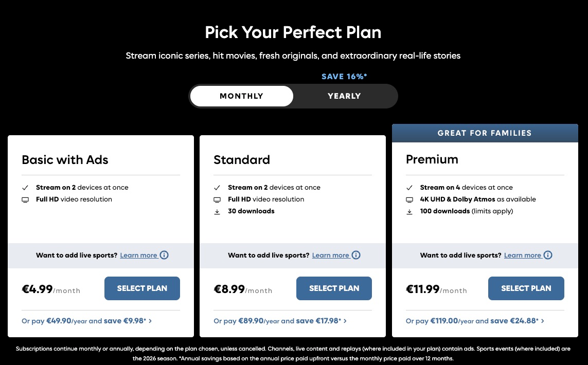Click the download icon beside 30 downloads
The width and height of the screenshot is (588, 365).
(217, 211)
